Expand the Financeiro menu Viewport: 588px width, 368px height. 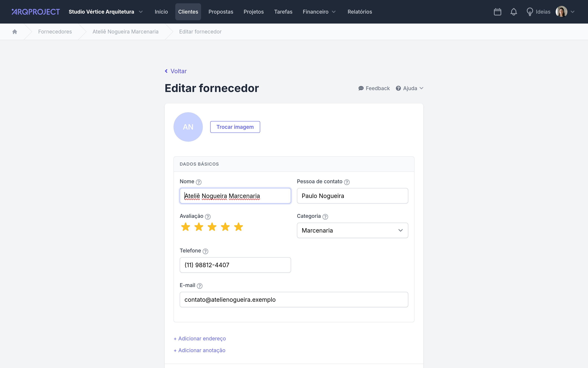tap(319, 12)
